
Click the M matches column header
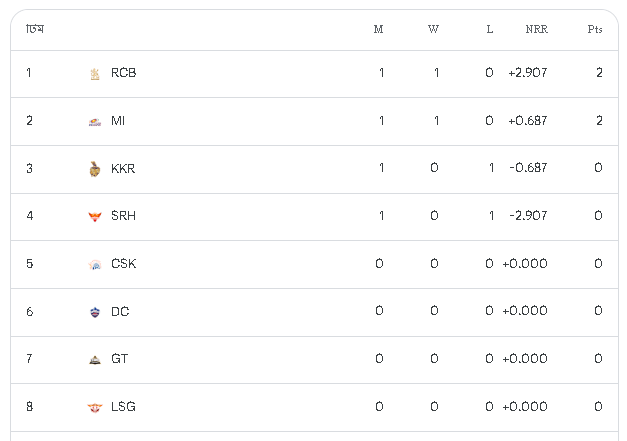[378, 29]
